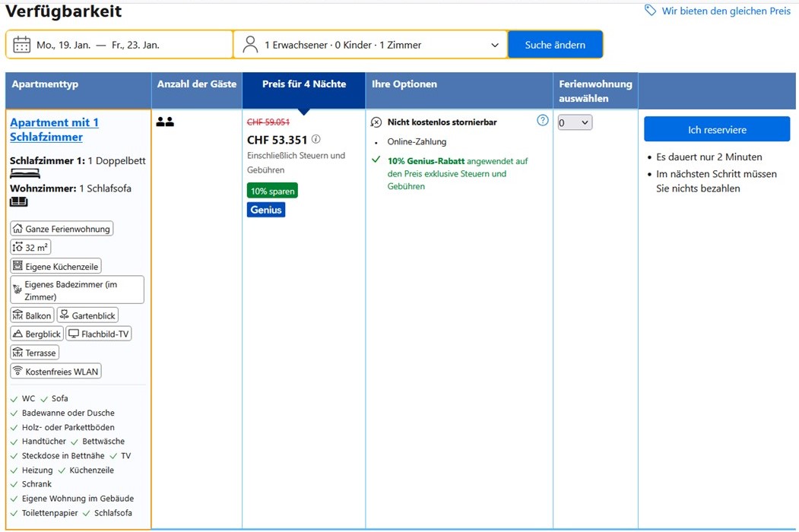Open the apartment quantity dropdown

click(x=574, y=122)
